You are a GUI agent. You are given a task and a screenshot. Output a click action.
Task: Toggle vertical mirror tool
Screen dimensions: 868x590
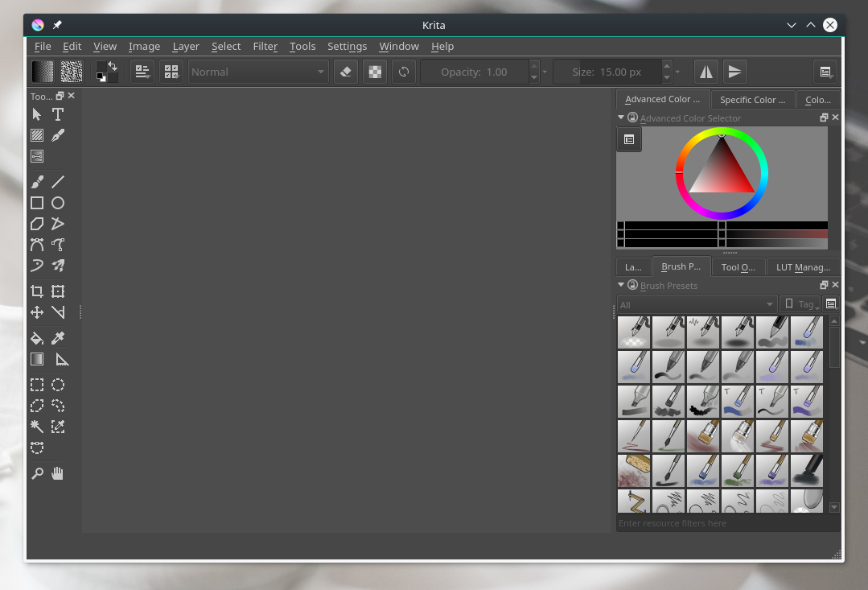(x=734, y=72)
